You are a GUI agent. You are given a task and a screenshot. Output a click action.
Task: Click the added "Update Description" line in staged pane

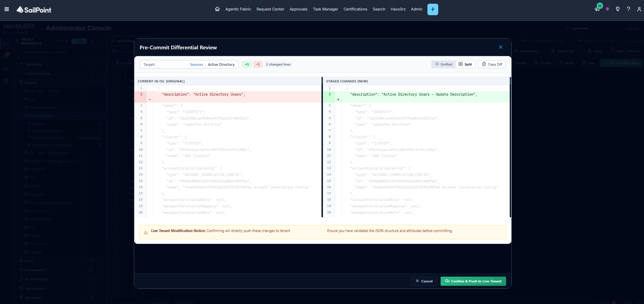(416, 97)
